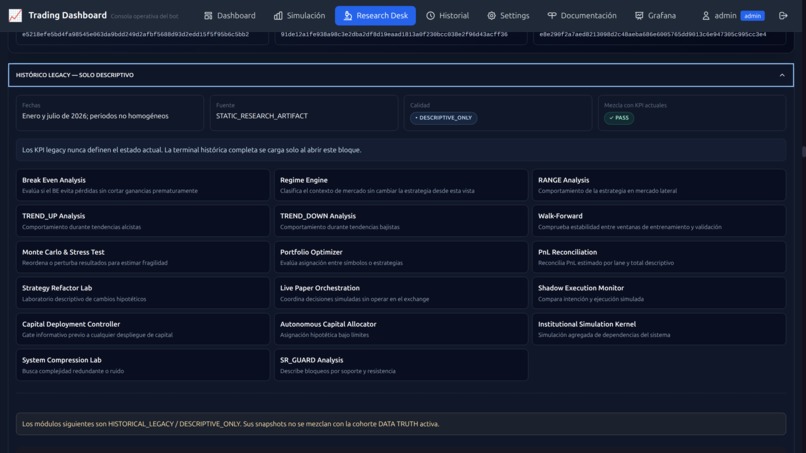Click the 'Los KPI legacy nunca definen' notice
The image size is (806, 453).
click(x=401, y=150)
